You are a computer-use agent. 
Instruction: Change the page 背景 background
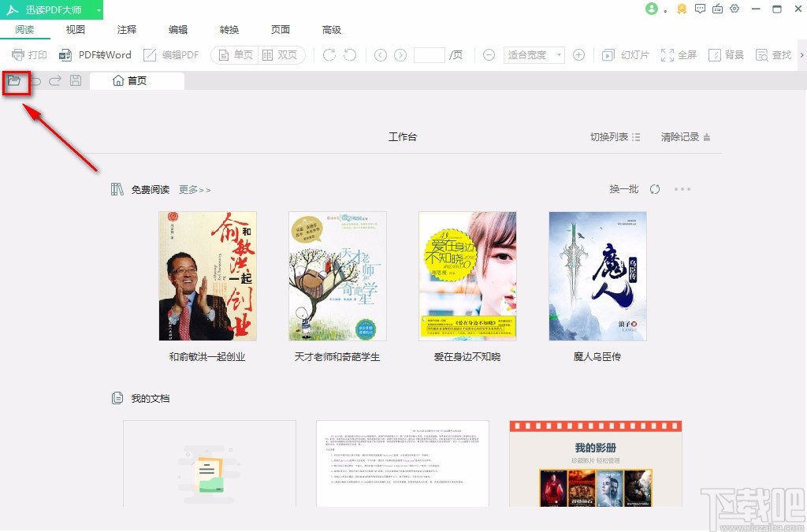point(726,54)
